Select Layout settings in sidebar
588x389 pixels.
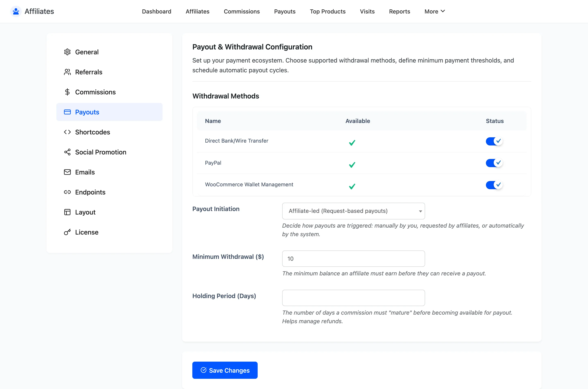pos(109,212)
